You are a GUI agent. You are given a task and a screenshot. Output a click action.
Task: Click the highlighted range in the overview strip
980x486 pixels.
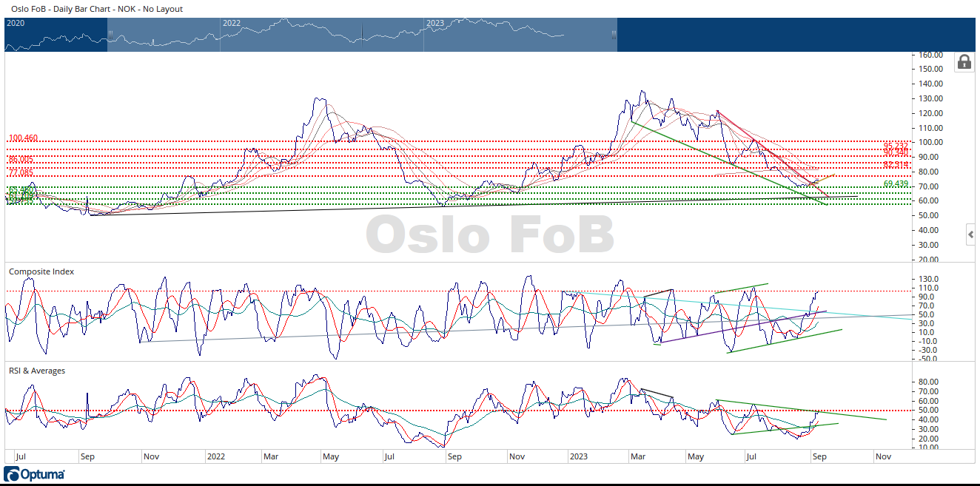pyautogui.click(x=362, y=35)
